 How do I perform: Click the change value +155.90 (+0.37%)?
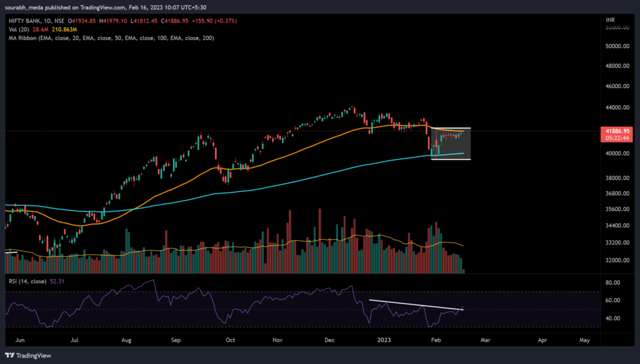click(214, 21)
